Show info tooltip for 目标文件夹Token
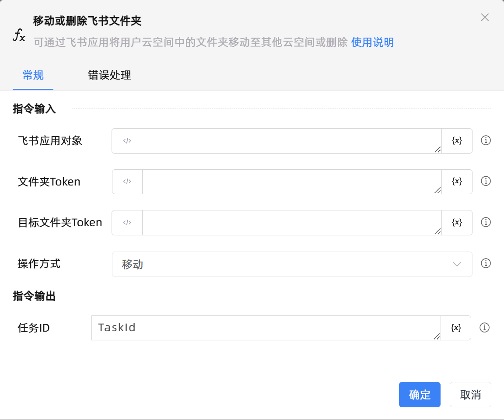Screen dimensions: 504x420 click(x=486, y=222)
